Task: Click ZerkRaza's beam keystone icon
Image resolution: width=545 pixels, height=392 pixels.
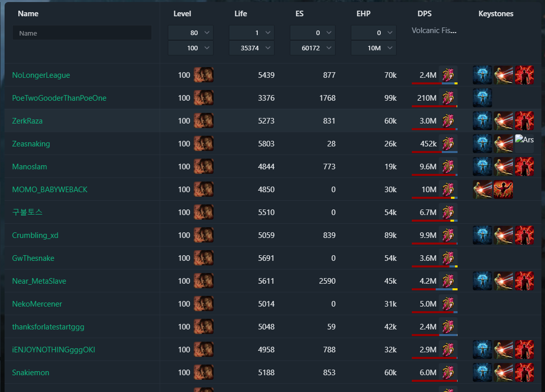Action: 503,121
